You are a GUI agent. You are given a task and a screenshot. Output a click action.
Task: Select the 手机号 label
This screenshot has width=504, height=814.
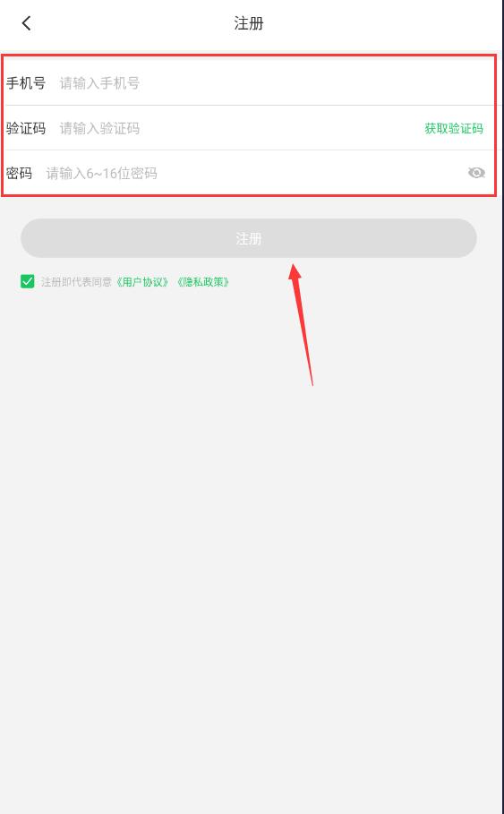26,83
